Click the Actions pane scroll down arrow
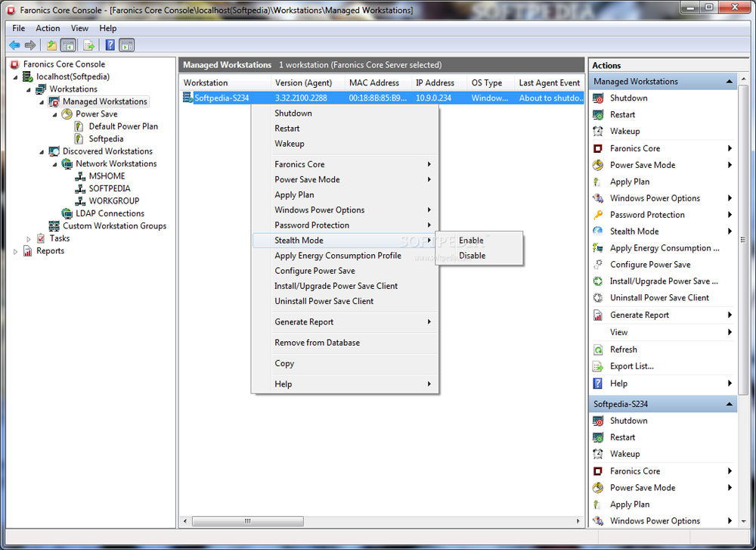The height and width of the screenshot is (550, 756). (743, 521)
